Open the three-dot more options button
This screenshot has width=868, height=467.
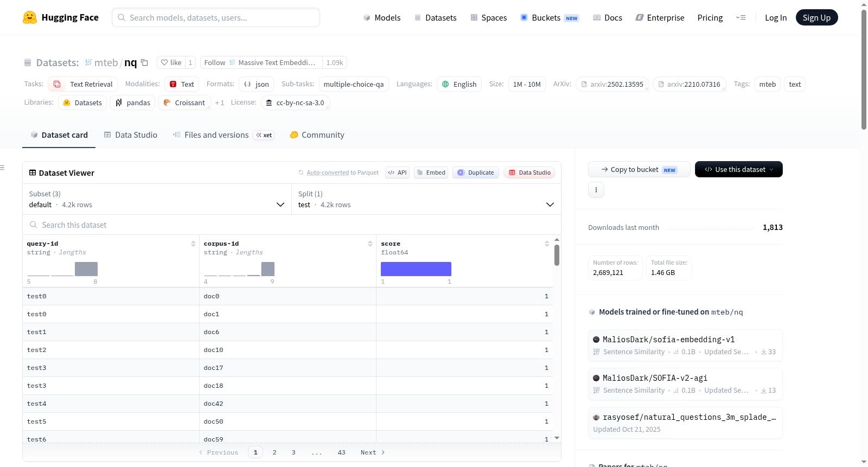pos(596,190)
